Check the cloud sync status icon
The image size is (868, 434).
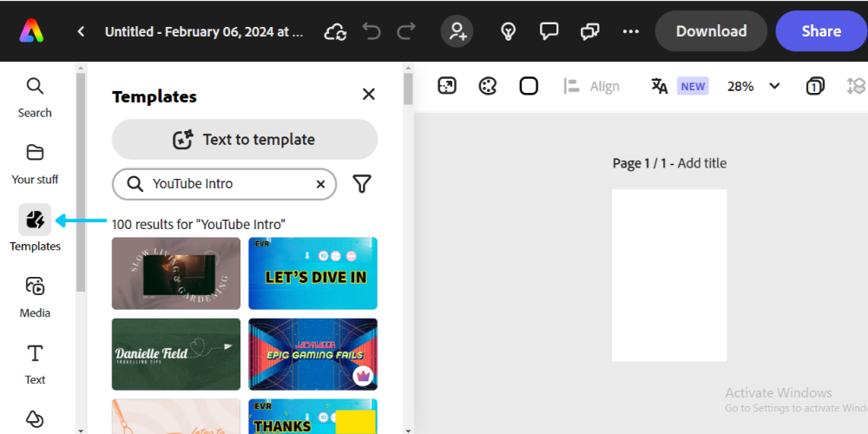[335, 31]
